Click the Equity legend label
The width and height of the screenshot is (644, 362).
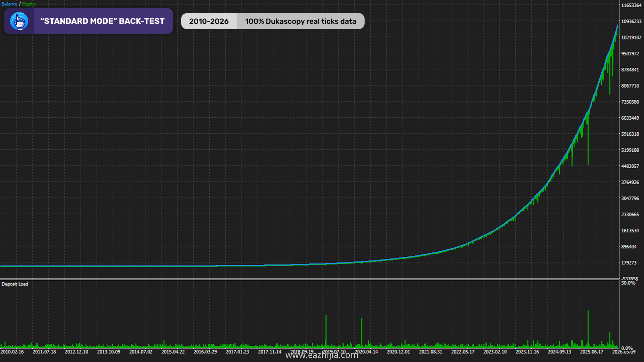click(29, 4)
